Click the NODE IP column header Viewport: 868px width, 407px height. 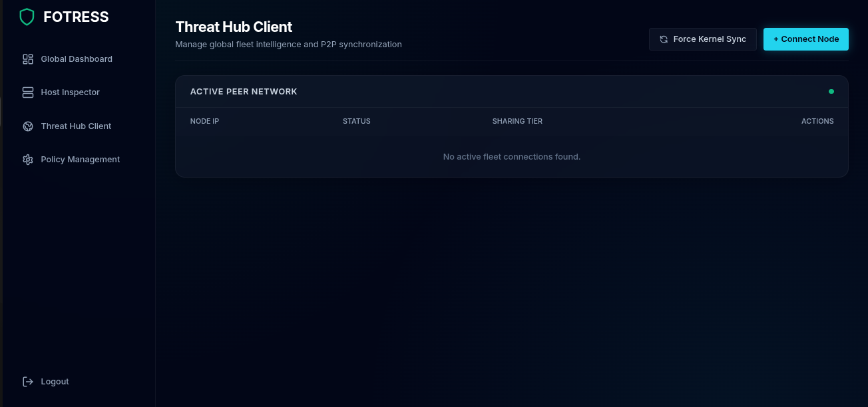coord(204,121)
